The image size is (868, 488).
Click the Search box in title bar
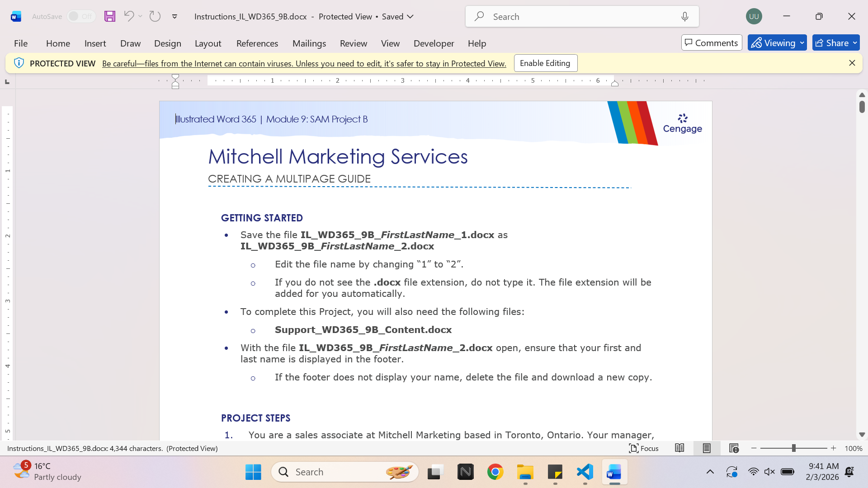click(582, 16)
